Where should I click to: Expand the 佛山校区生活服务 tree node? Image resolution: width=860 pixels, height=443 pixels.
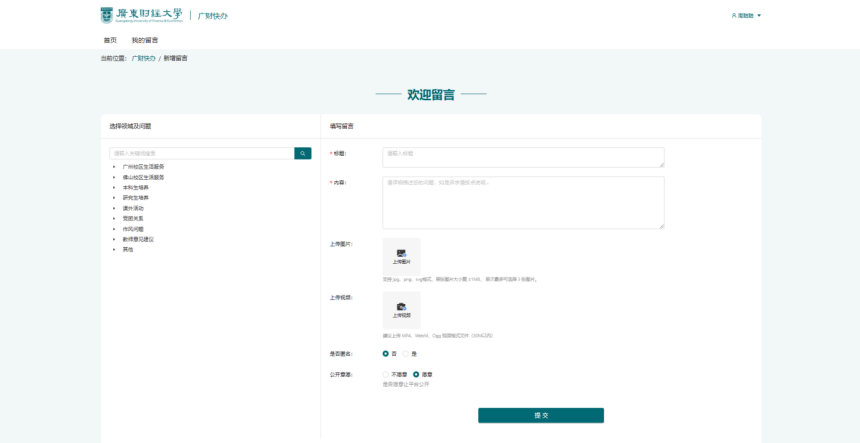click(x=114, y=177)
